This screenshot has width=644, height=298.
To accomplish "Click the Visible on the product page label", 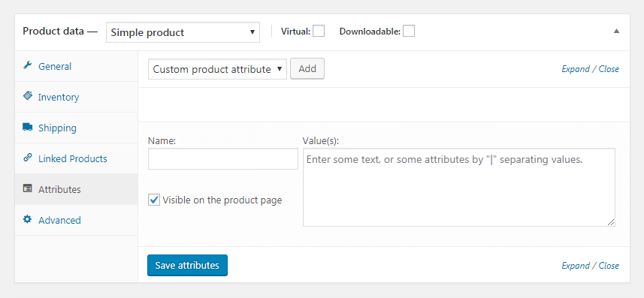I will coord(222,200).
